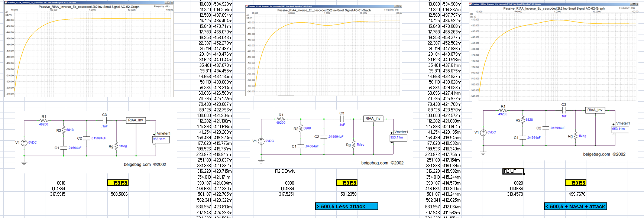644x218 pixels.
Task: Click the cell with value 6808
Action: pos(289,183)
